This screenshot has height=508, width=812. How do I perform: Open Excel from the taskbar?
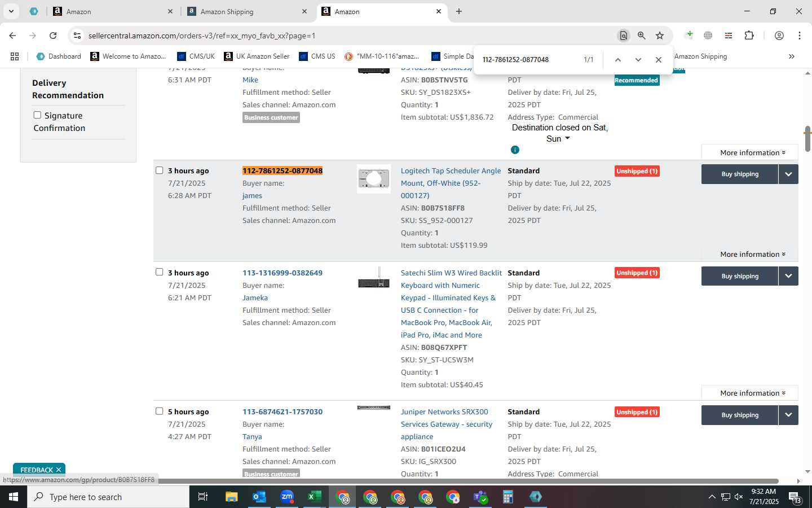315,497
